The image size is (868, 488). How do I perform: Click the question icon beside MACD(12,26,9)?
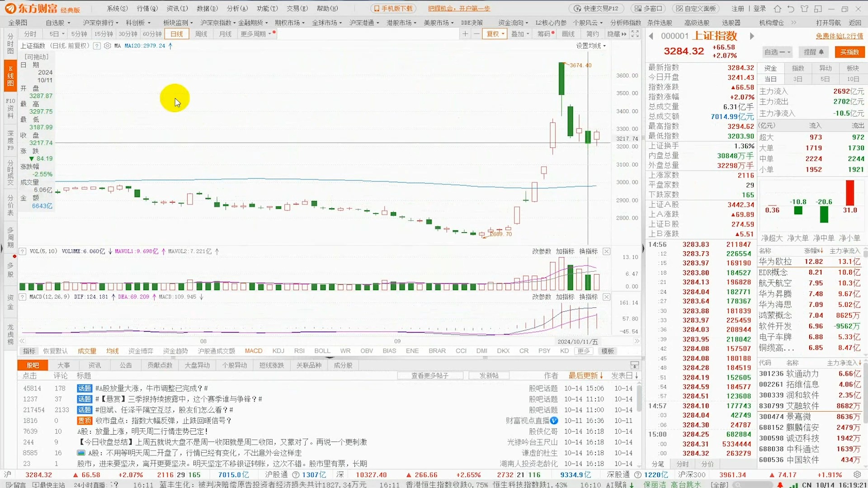[x=22, y=297]
